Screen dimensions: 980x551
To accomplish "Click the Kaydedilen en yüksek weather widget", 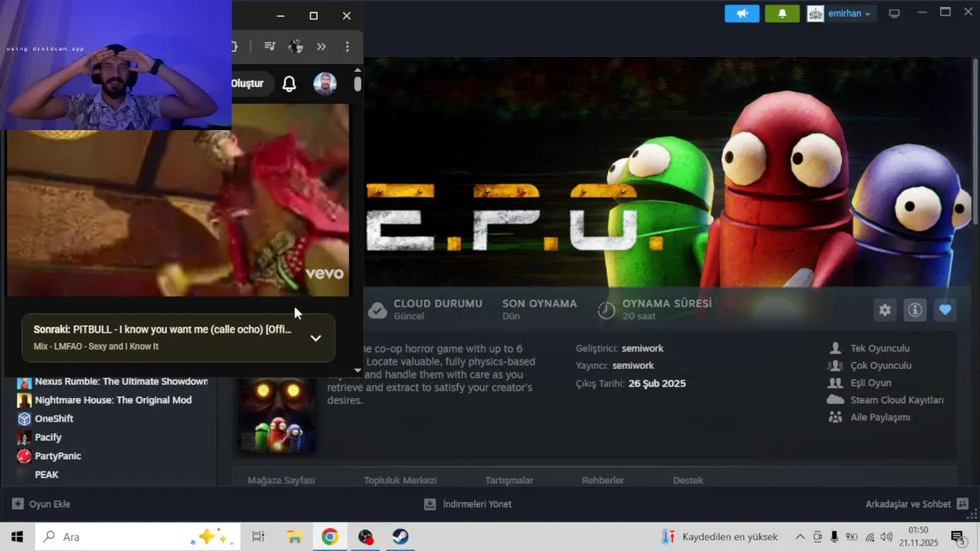I will [720, 536].
